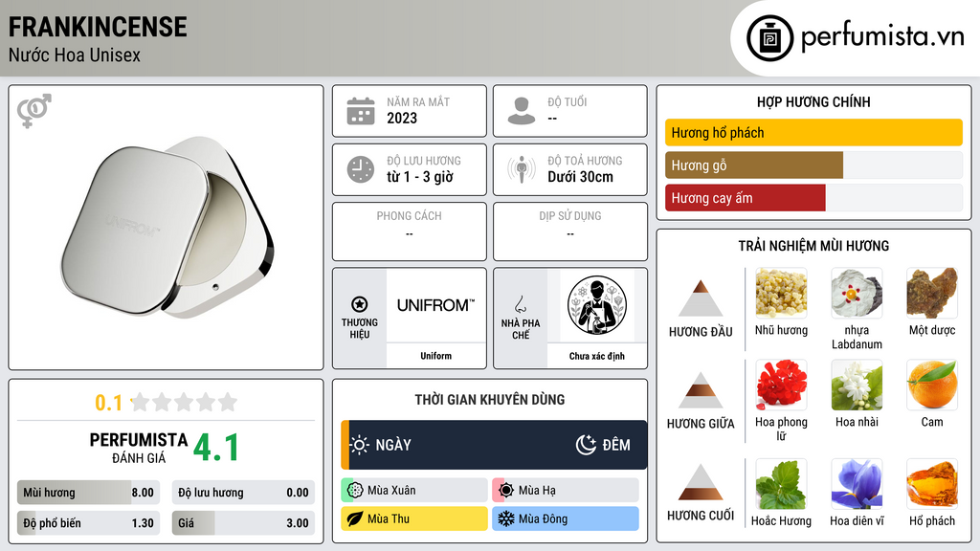The height and width of the screenshot is (551, 980).
Task: Select the Hoa phong lữ note image
Action: tap(781, 385)
